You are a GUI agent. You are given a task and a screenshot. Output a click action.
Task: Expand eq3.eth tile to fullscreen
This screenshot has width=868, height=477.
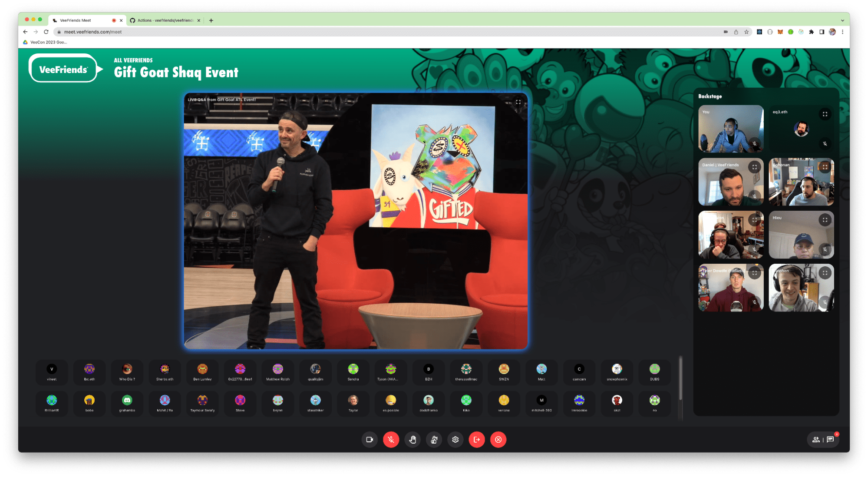pyautogui.click(x=825, y=114)
